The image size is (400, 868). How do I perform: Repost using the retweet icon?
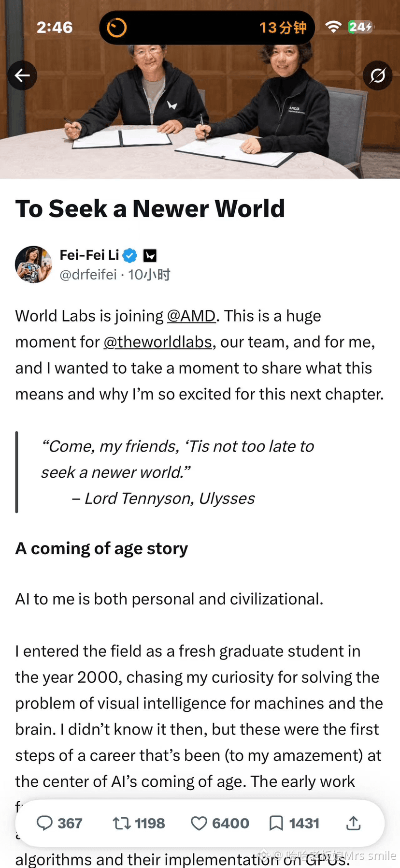point(122,823)
